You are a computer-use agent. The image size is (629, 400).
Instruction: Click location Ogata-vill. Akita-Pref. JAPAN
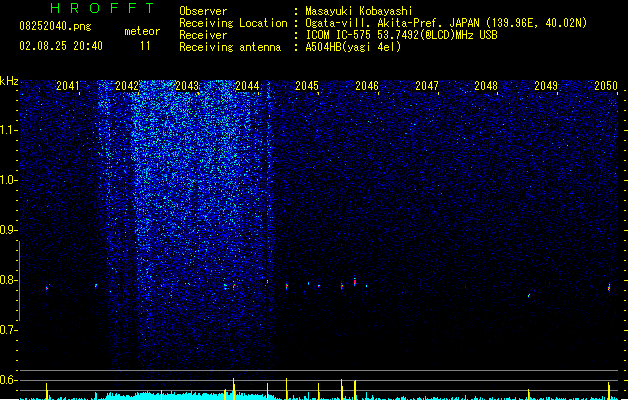click(392, 23)
